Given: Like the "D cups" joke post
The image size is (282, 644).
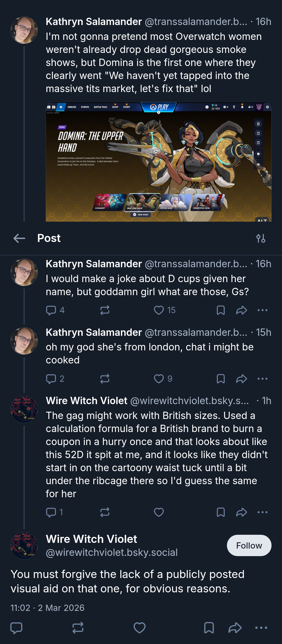Looking at the screenshot, I should tap(159, 310).
